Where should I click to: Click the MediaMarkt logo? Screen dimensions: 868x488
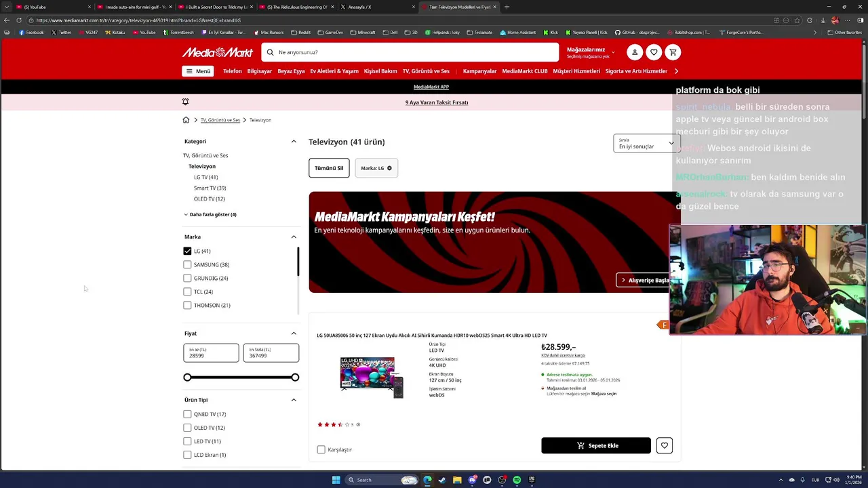pos(218,52)
